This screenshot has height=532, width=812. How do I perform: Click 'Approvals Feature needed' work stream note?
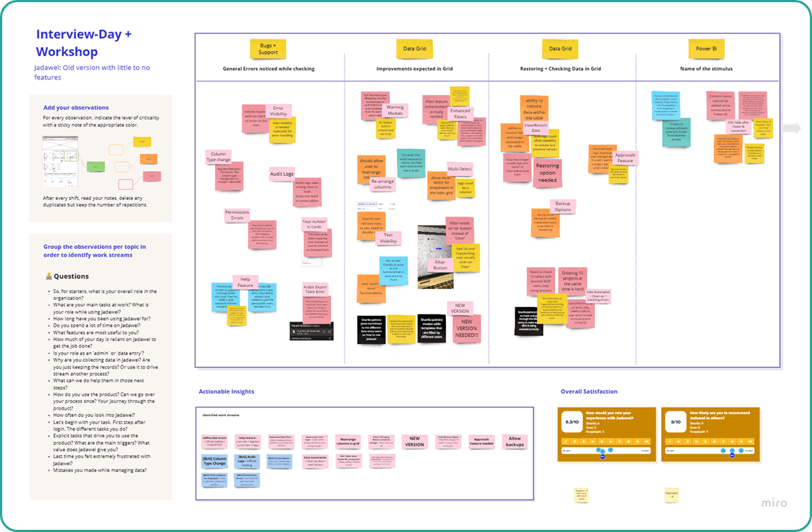pos(481,442)
